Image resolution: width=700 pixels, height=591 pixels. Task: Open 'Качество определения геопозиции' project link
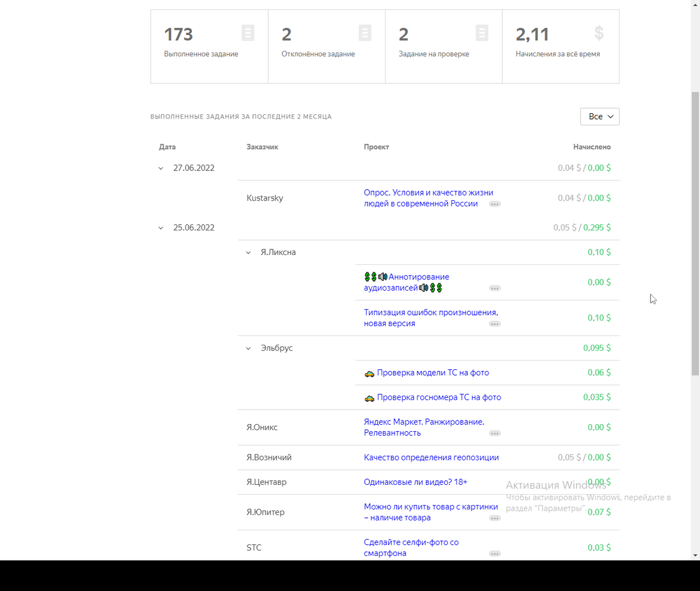click(431, 457)
